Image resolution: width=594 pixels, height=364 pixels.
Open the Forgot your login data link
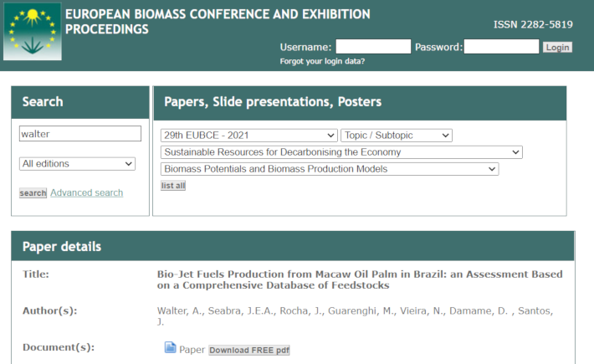pyautogui.click(x=322, y=62)
